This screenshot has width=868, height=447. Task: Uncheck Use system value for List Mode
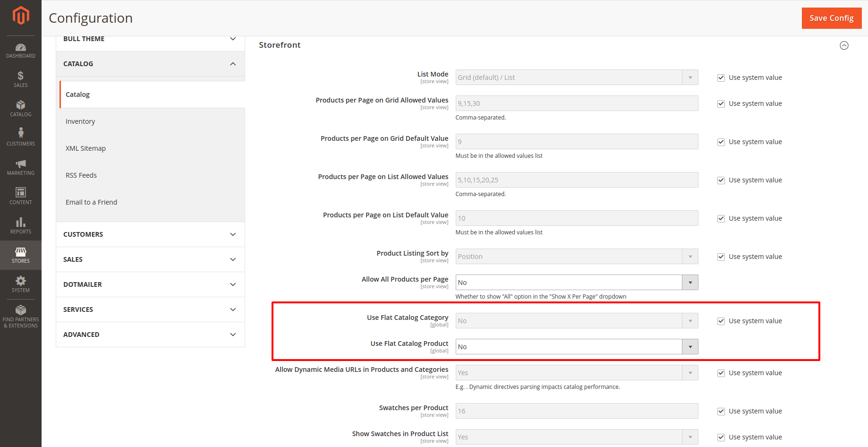coord(721,78)
